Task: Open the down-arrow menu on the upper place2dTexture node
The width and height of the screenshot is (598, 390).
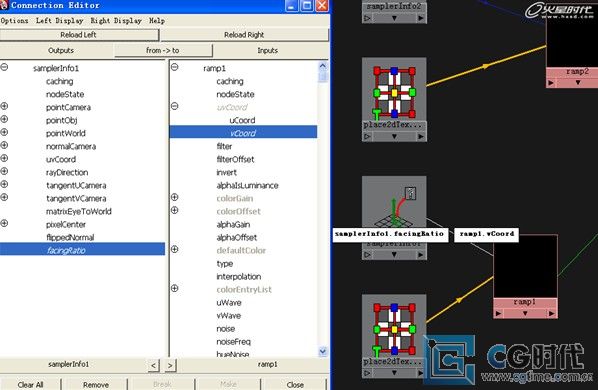Action: tap(394, 136)
